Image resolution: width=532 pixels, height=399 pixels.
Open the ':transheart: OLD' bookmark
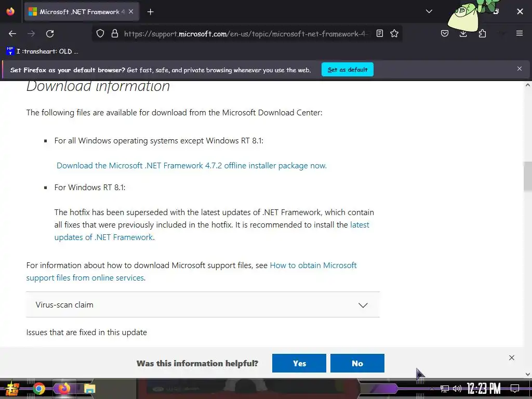pos(43,51)
